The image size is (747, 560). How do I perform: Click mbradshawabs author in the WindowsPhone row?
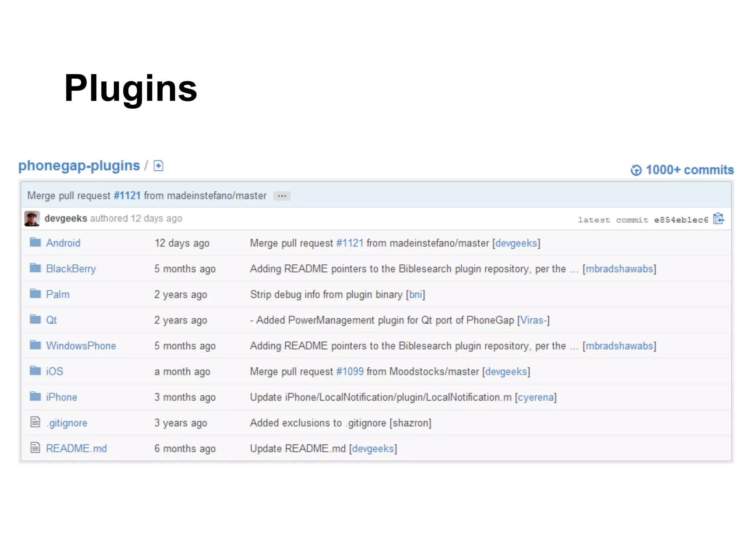point(619,346)
